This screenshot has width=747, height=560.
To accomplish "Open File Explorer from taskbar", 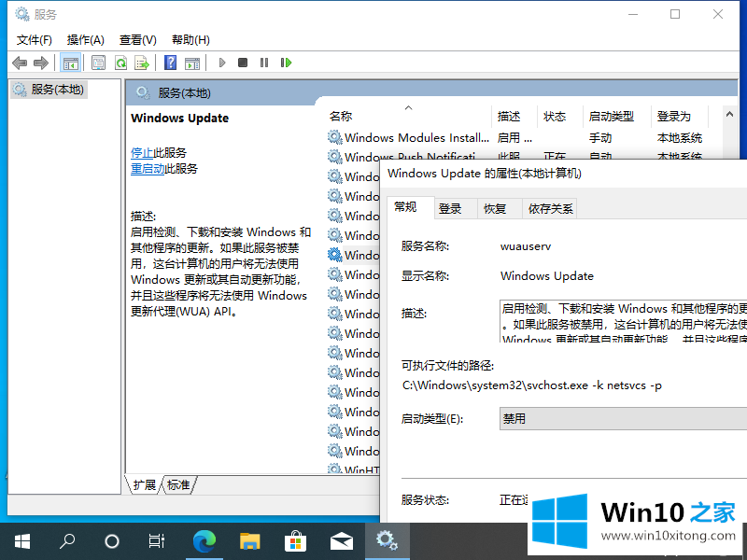I will (249, 541).
